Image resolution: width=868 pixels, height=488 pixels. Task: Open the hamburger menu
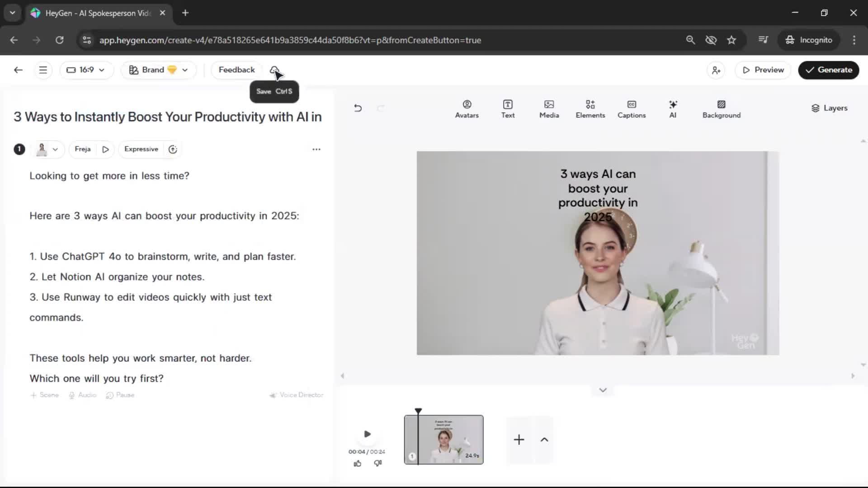43,70
